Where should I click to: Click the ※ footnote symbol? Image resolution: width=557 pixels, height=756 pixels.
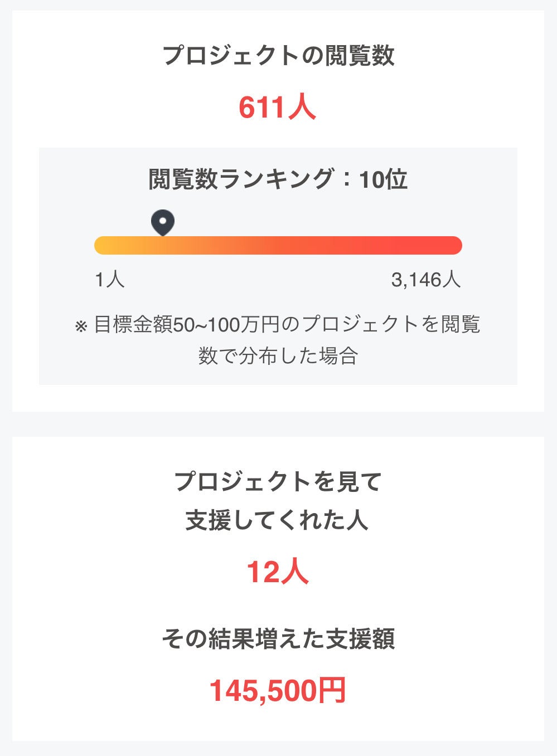pyautogui.click(x=81, y=326)
